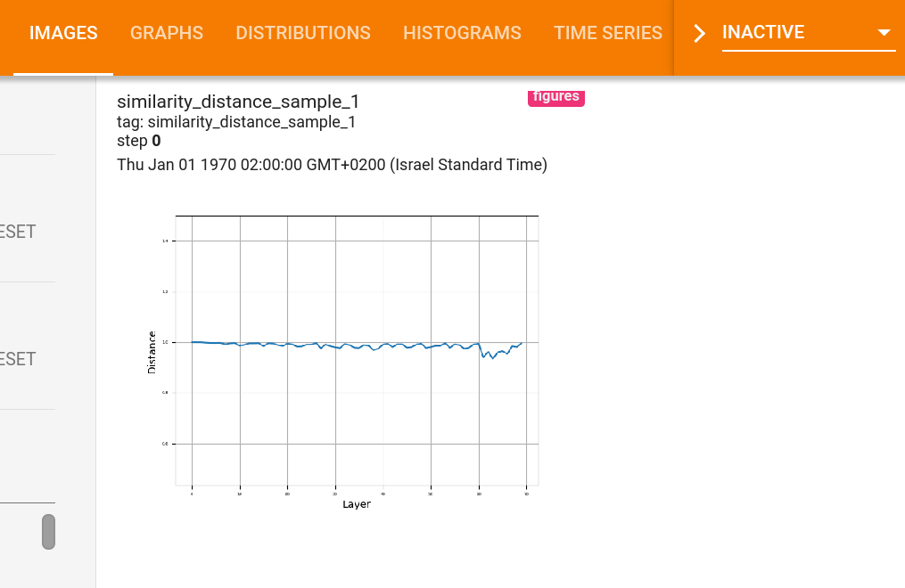This screenshot has height=588, width=905.
Task: Click the similarity_distance_sample_1 card title
Action: (x=238, y=102)
